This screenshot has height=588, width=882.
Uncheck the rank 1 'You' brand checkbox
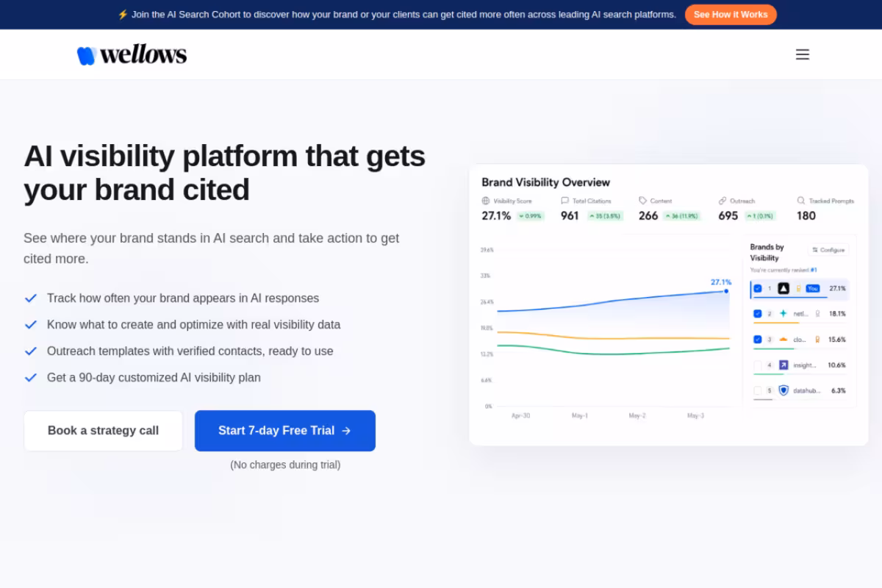coord(758,288)
